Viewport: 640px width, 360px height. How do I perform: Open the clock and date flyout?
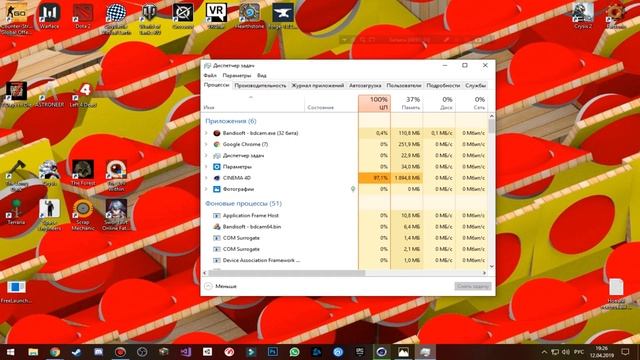pos(602,352)
